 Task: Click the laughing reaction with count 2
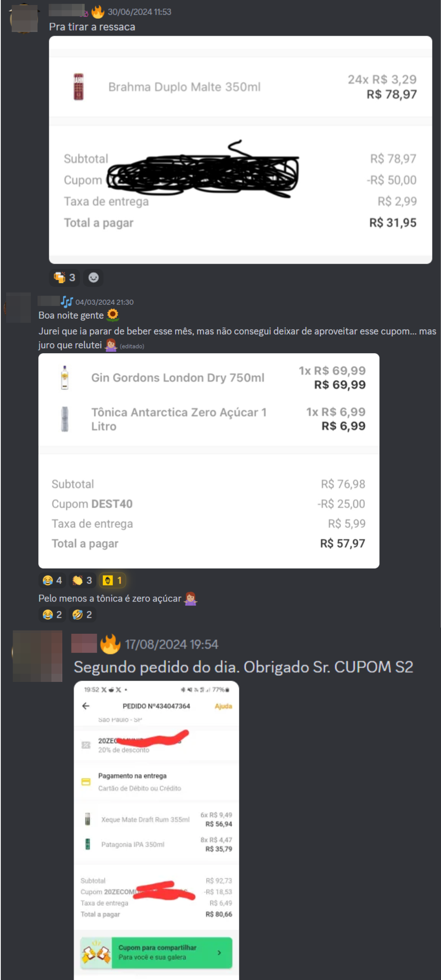click(52, 615)
